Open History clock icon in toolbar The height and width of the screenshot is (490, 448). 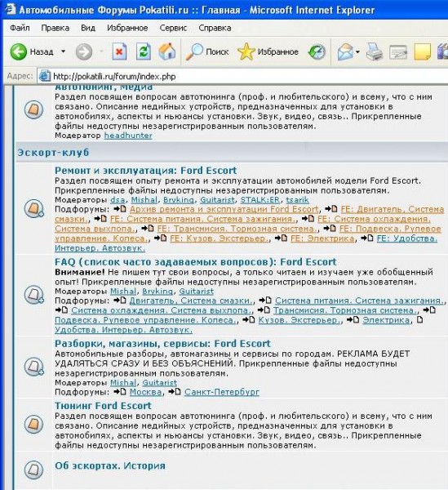(x=317, y=52)
